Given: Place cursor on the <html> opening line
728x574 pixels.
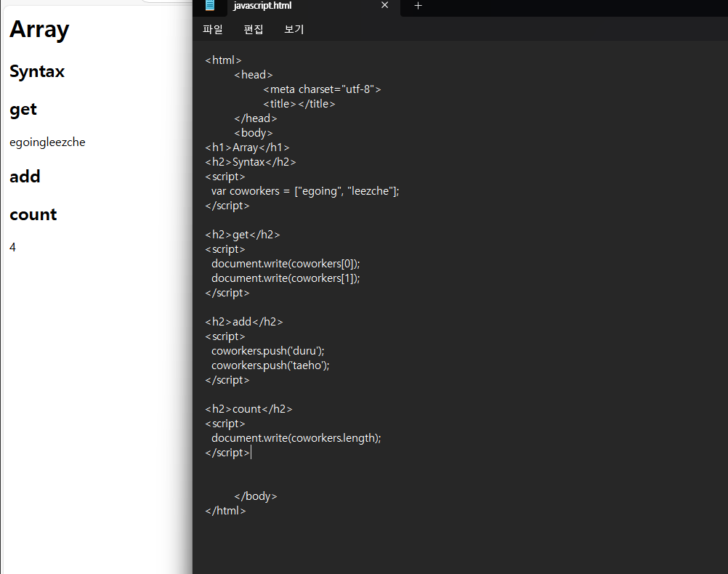Looking at the screenshot, I should pos(223,60).
